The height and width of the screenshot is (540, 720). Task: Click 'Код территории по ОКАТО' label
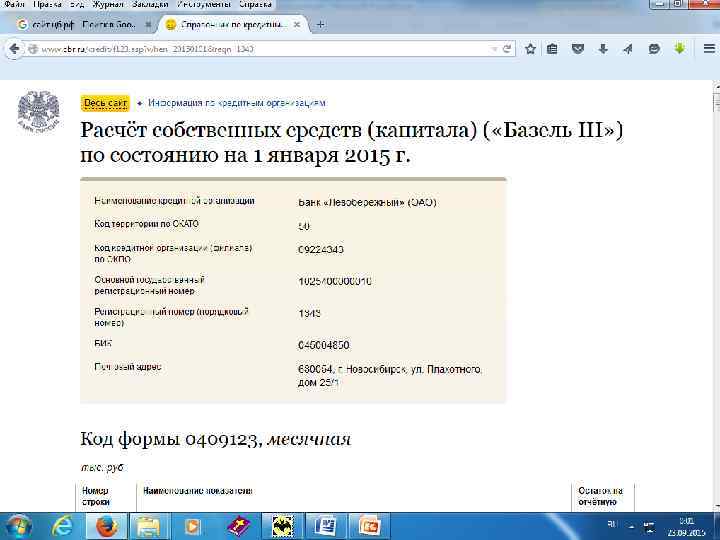click(x=146, y=224)
